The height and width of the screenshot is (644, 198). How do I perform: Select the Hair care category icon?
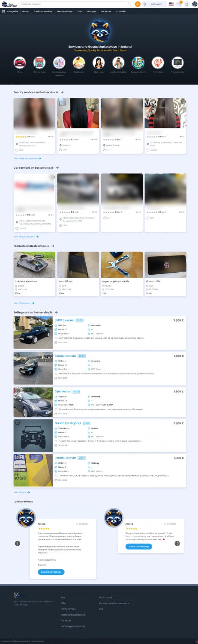click(99, 63)
